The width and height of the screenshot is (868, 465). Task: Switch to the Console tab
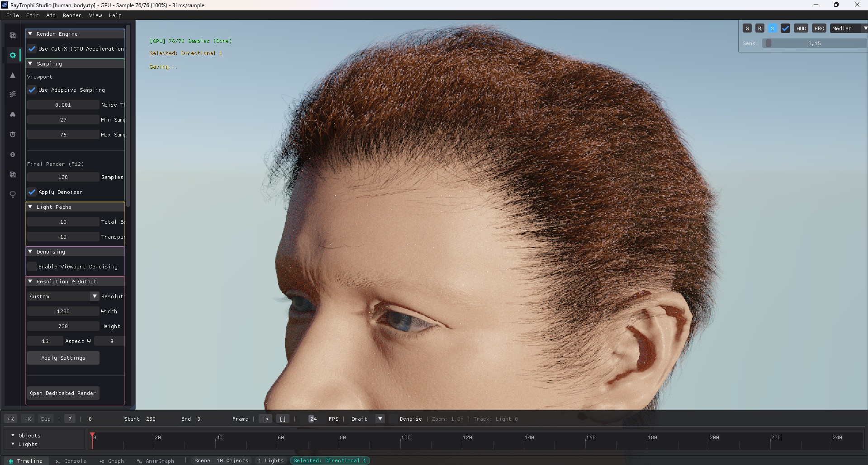(x=71, y=460)
